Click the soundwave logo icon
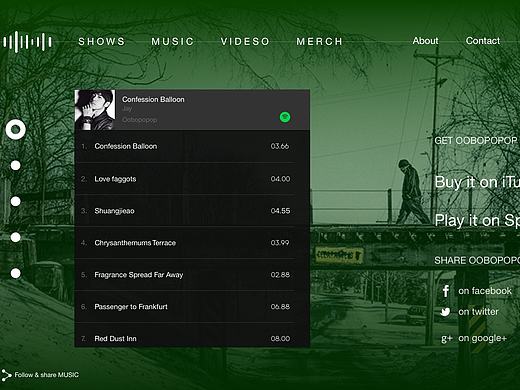The image size is (520, 390). [27, 42]
